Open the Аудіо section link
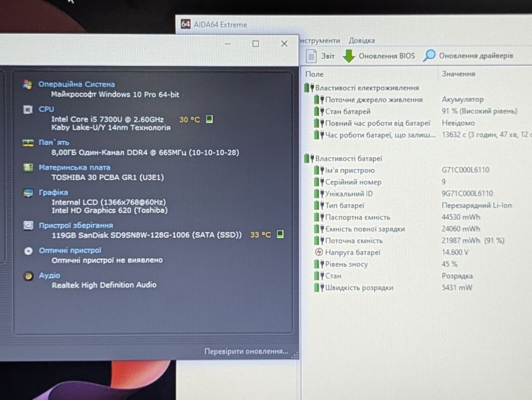Viewport: 532px width, 400px height. [49, 275]
